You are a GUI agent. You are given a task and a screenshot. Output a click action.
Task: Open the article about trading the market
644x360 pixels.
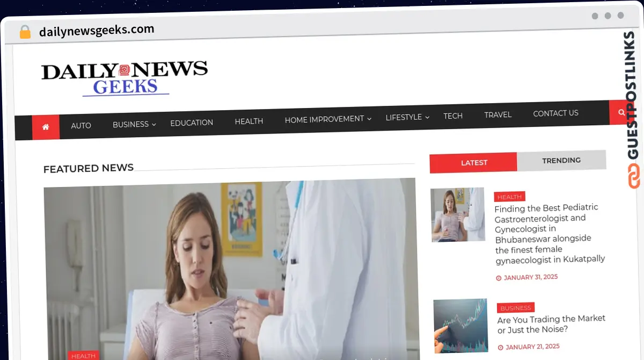(551, 323)
